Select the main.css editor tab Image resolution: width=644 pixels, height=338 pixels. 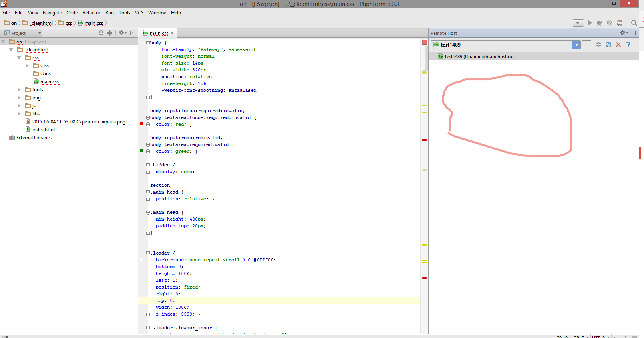159,33
